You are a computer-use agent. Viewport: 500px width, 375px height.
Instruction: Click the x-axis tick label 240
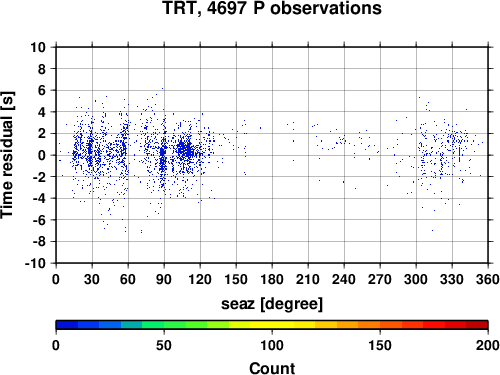[344, 279]
